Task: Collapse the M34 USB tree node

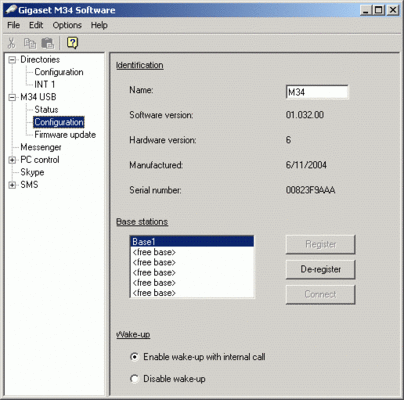Action: tap(12, 97)
